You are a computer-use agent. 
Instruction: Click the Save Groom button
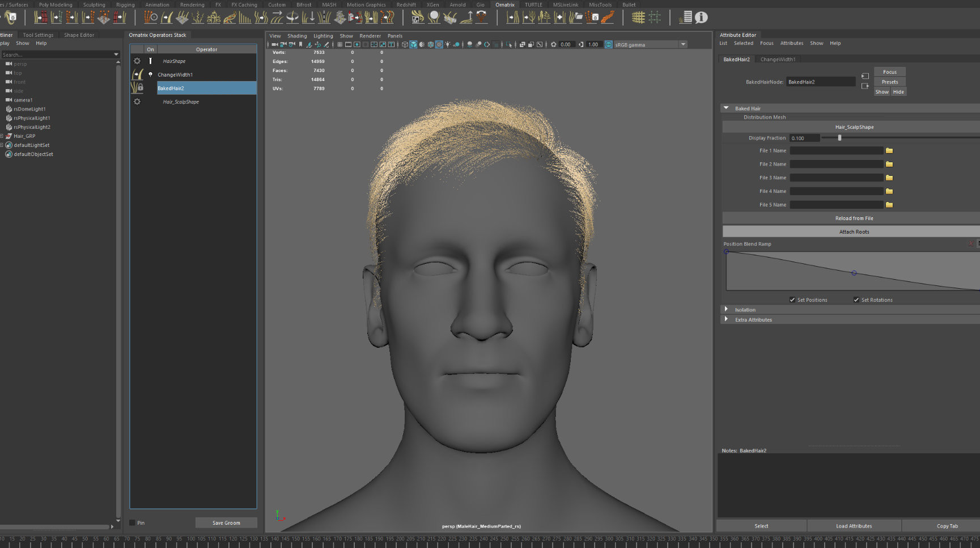[x=226, y=522]
